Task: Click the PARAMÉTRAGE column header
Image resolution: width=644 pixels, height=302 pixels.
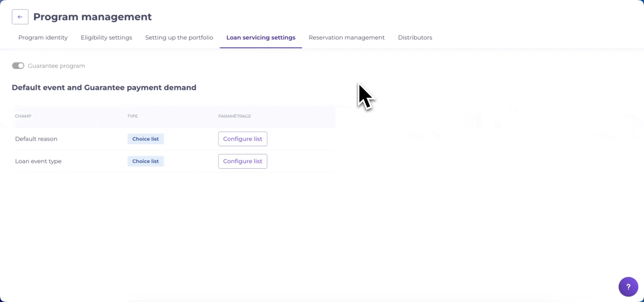Action: [234, 116]
